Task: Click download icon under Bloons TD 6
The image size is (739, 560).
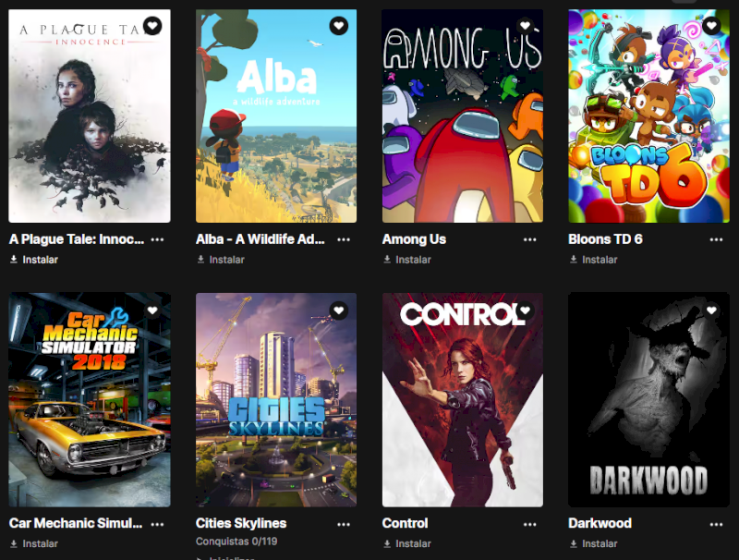Action: point(574,260)
